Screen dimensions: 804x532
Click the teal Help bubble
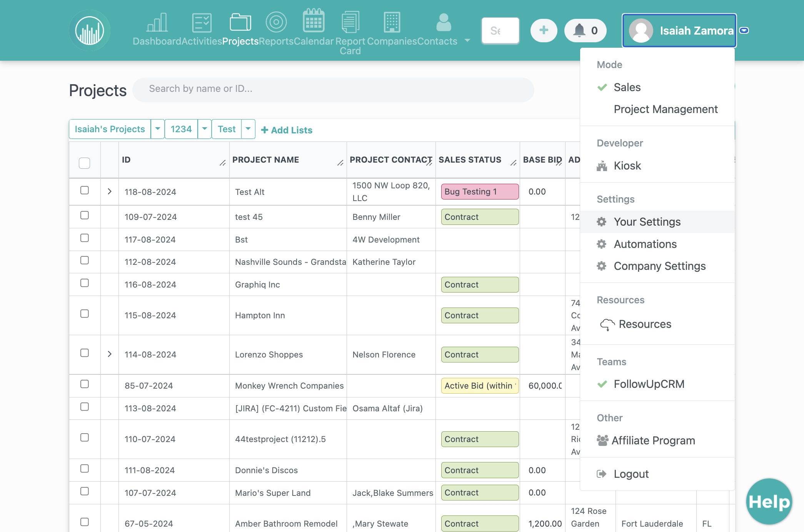(x=769, y=501)
